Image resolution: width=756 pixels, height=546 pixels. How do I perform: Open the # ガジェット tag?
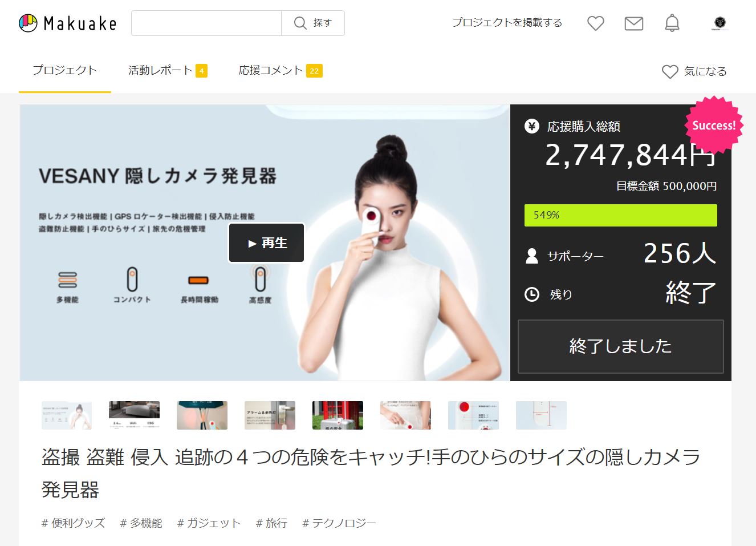click(209, 523)
